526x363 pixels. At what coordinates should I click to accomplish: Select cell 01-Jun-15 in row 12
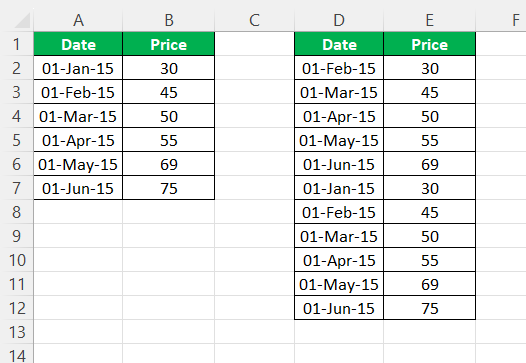pyautogui.click(x=339, y=308)
